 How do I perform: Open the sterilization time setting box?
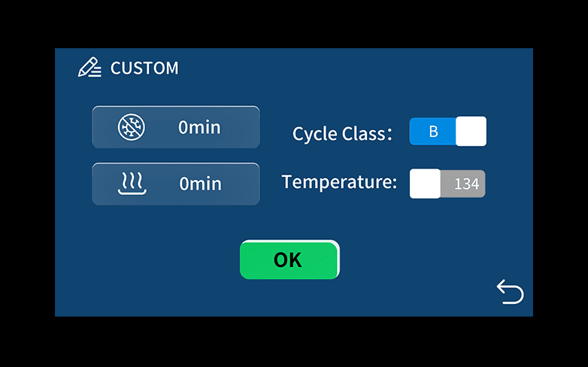(175, 127)
